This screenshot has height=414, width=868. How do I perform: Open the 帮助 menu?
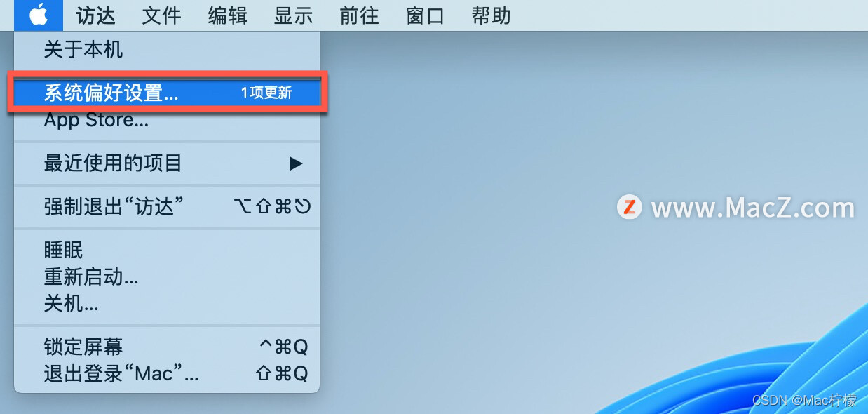(491, 15)
